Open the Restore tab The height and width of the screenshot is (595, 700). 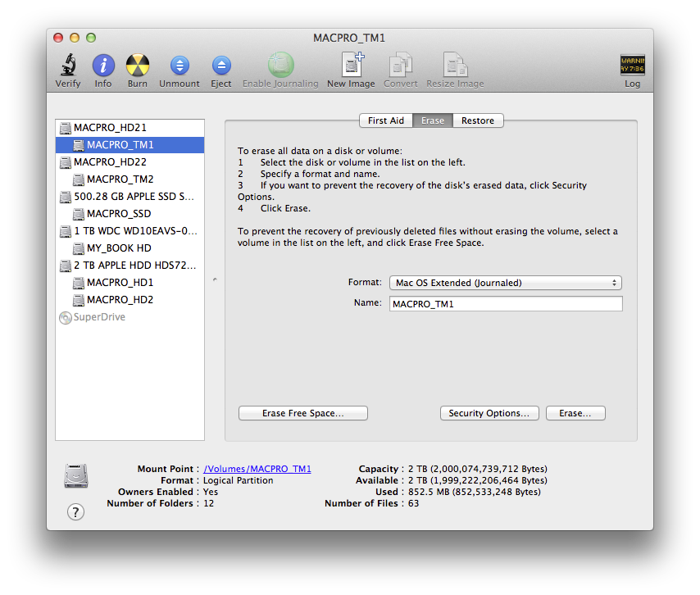pos(478,120)
